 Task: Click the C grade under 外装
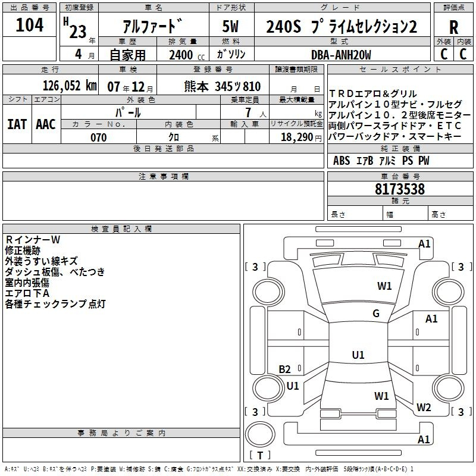(x=444, y=54)
